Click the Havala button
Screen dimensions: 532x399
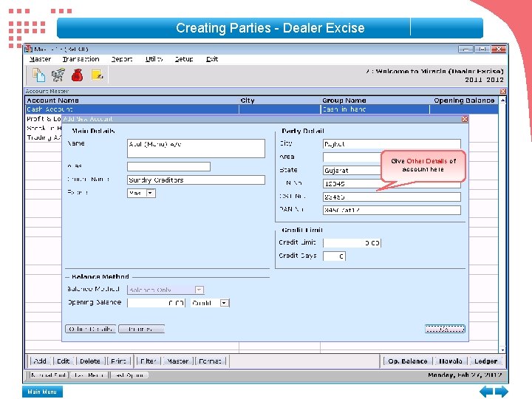(x=450, y=361)
